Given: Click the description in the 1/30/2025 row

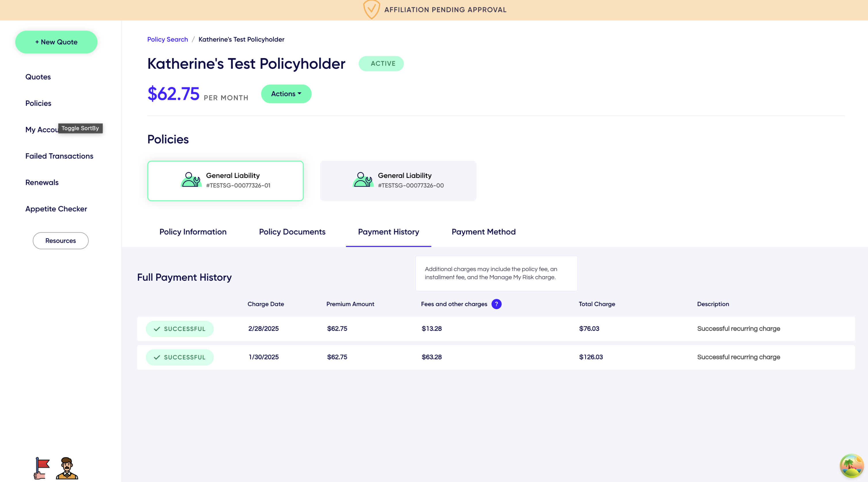Looking at the screenshot, I should point(738,357).
